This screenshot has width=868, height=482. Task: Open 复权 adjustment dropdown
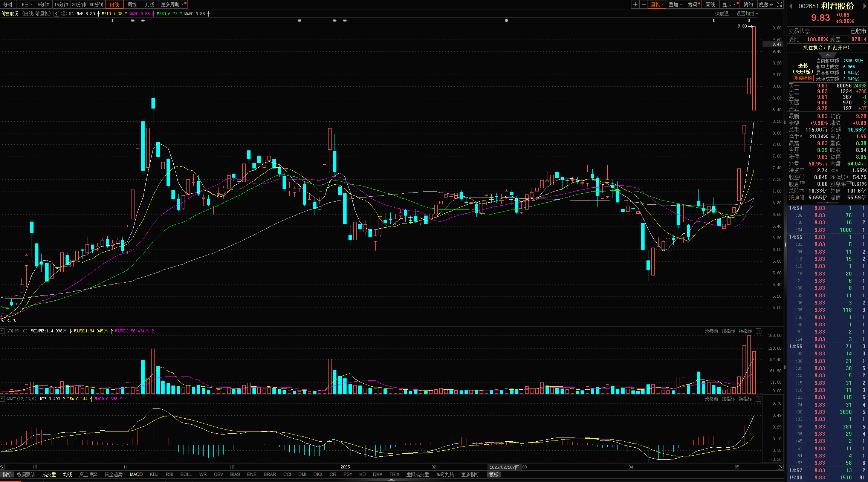click(x=657, y=5)
